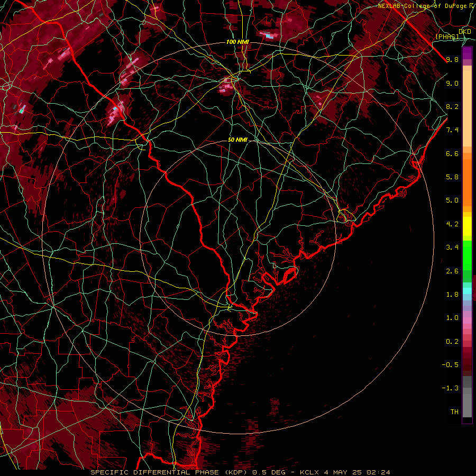Click the 5.8 value on color scale

coord(452,177)
